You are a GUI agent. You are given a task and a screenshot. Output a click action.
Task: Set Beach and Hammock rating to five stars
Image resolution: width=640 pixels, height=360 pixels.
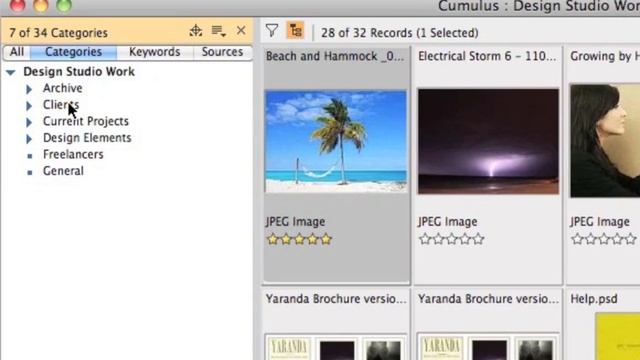(x=326, y=239)
